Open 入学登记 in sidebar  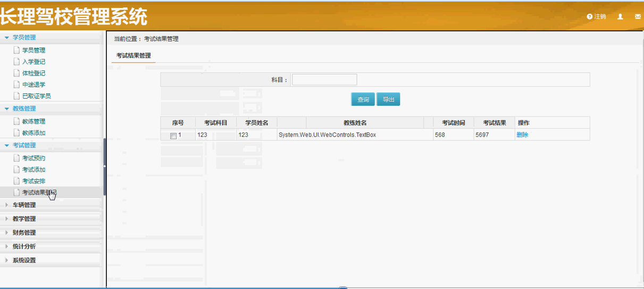coord(34,62)
